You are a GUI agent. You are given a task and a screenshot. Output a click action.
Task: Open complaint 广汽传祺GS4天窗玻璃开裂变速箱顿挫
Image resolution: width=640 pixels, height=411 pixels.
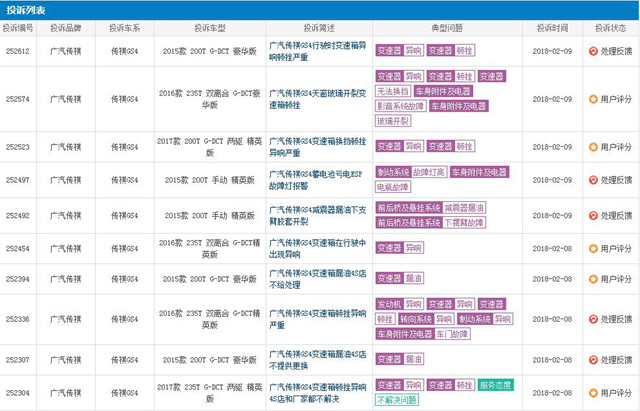click(318, 99)
